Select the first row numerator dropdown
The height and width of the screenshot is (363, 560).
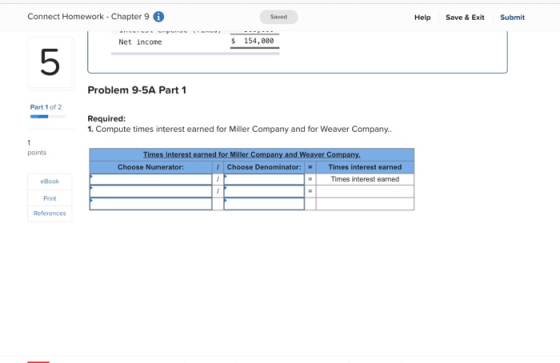(151, 179)
